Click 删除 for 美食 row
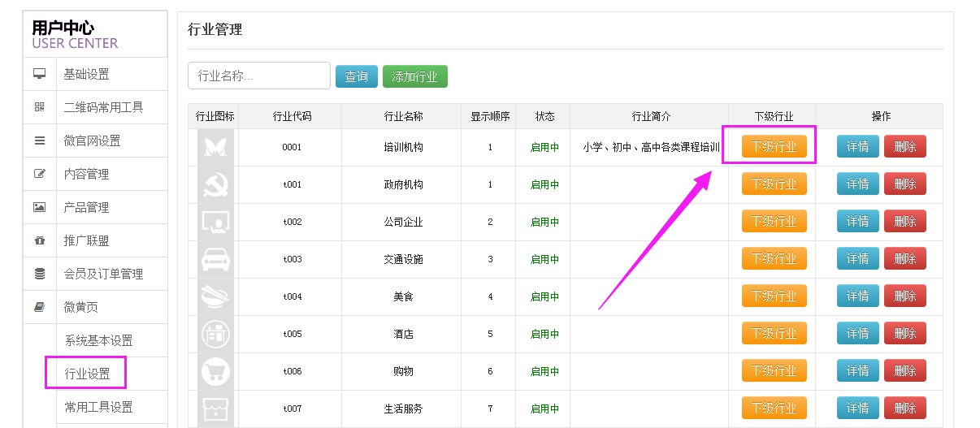 tap(905, 296)
